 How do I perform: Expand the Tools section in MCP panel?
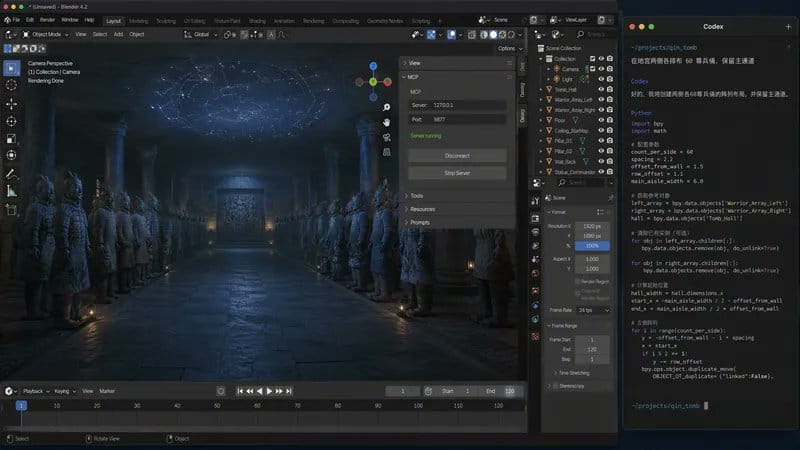(416, 196)
